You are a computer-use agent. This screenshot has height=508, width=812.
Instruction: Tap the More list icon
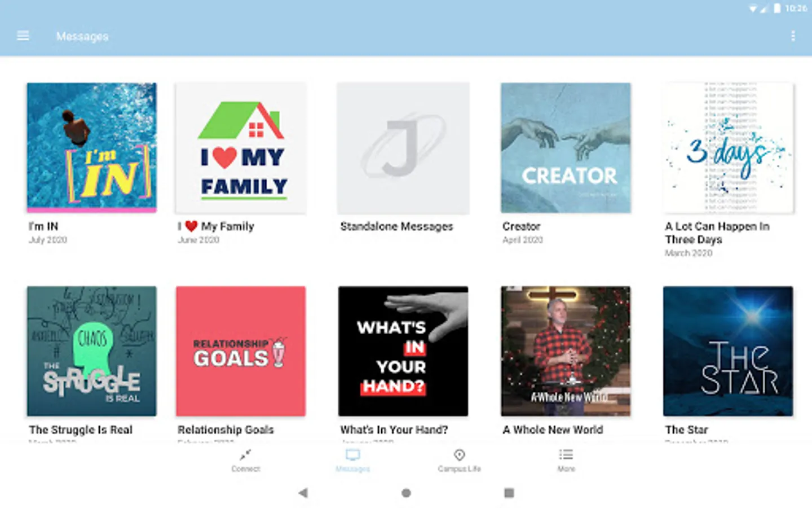click(566, 455)
